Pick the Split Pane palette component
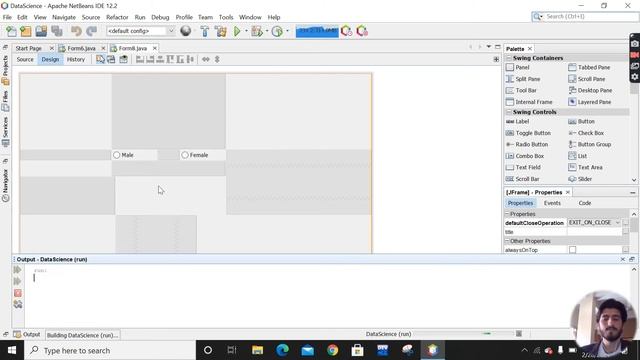The height and width of the screenshot is (360, 640). (x=523, y=79)
